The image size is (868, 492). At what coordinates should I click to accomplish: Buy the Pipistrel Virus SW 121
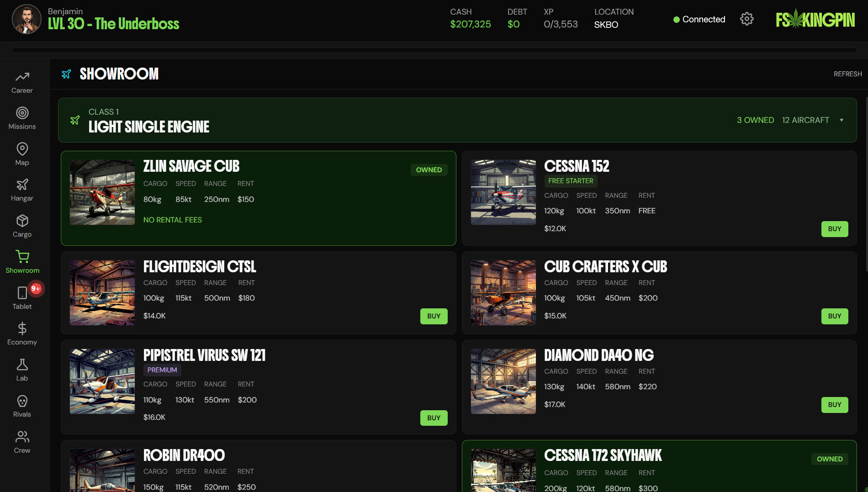(434, 418)
